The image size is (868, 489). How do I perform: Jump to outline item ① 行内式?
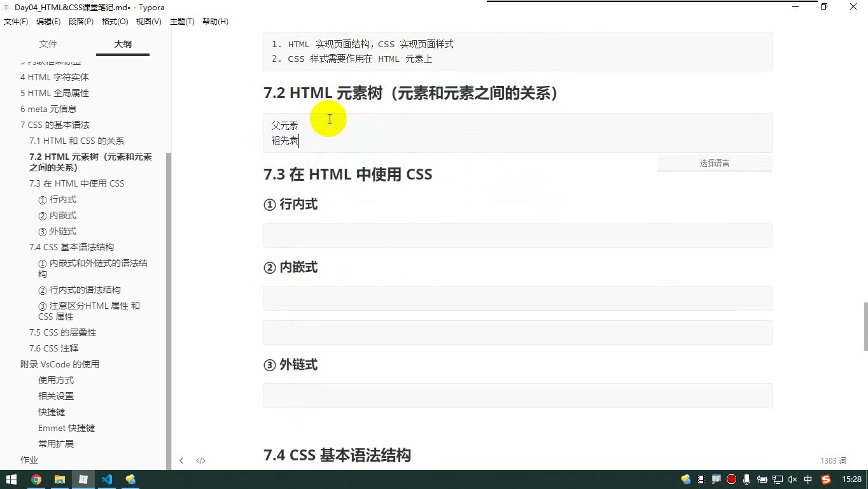[57, 200]
